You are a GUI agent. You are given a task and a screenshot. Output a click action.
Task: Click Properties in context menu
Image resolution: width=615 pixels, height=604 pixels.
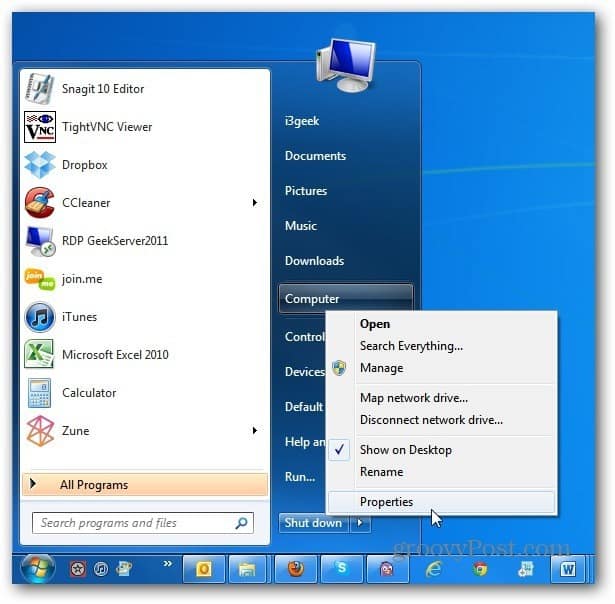click(x=441, y=502)
